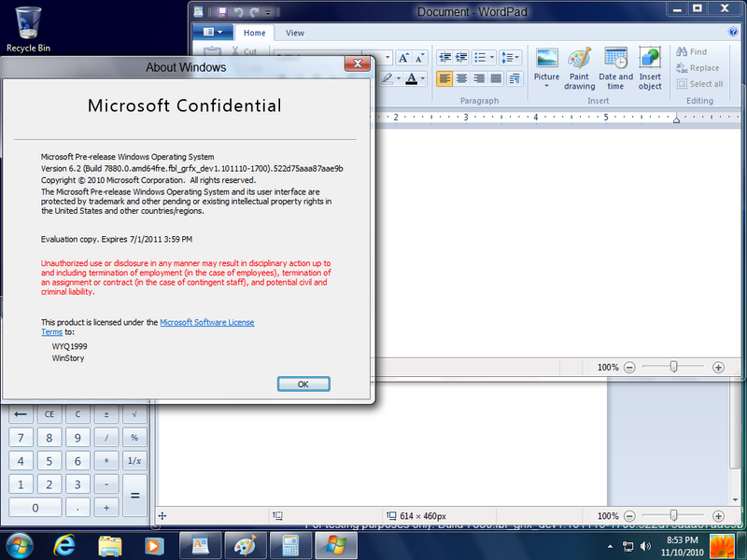
Task: Click Calculator backspace button
Action: (x=21, y=414)
